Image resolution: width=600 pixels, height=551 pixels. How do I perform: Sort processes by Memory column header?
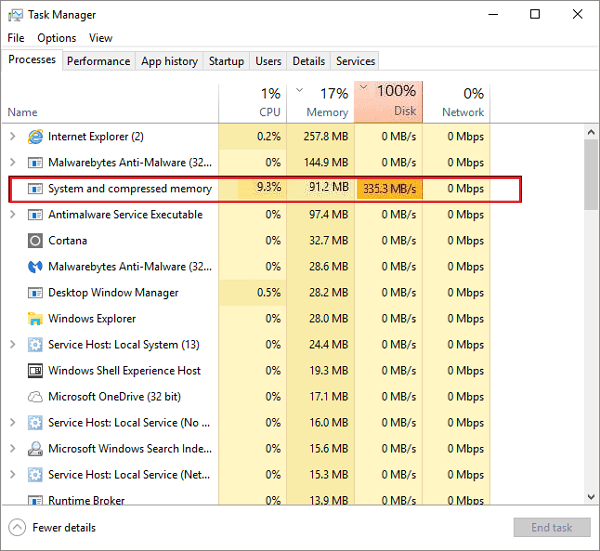click(321, 103)
